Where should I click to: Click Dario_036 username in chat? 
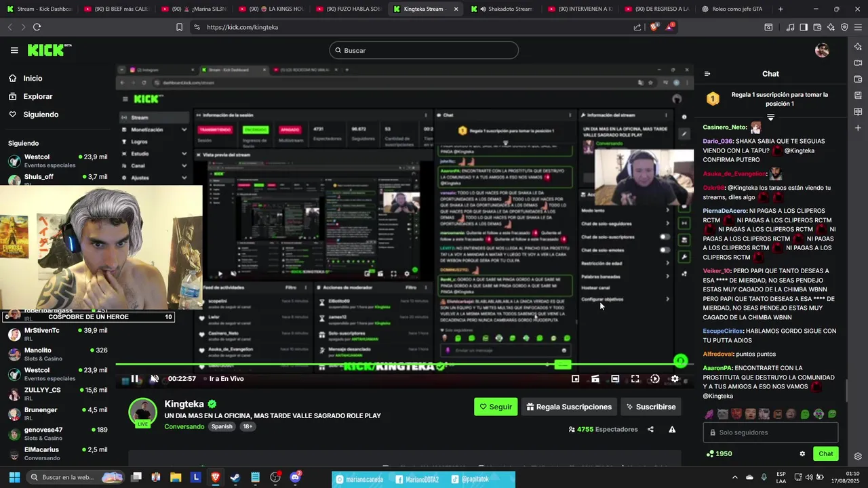coord(717,141)
